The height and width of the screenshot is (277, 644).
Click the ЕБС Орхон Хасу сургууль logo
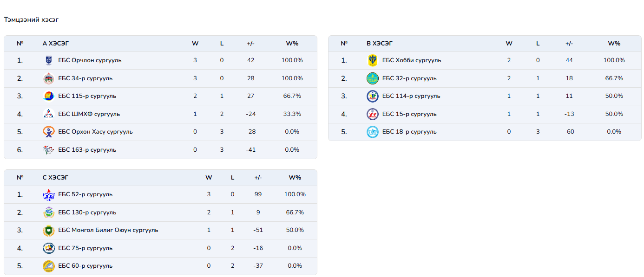(48, 132)
